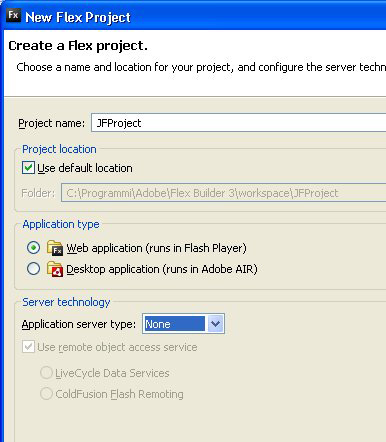Click the Desktop application AIR folder icon
The width and height of the screenshot is (386, 442).
[55, 269]
